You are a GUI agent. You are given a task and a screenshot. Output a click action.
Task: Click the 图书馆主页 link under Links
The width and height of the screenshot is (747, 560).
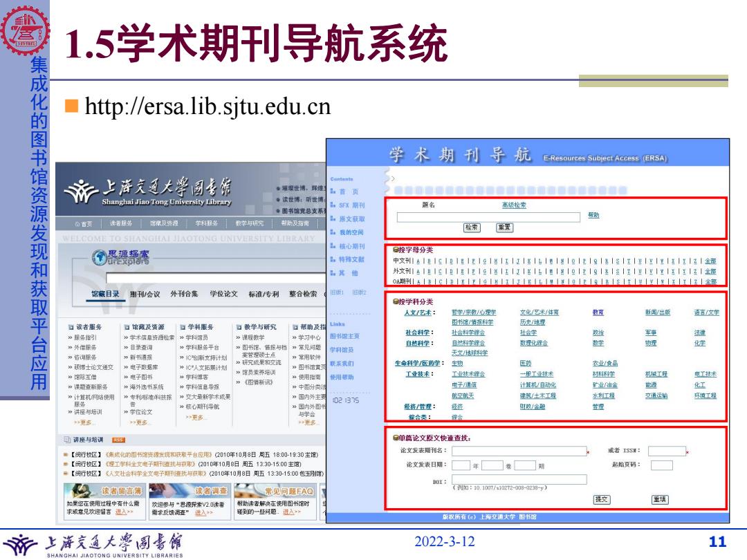pos(344,336)
